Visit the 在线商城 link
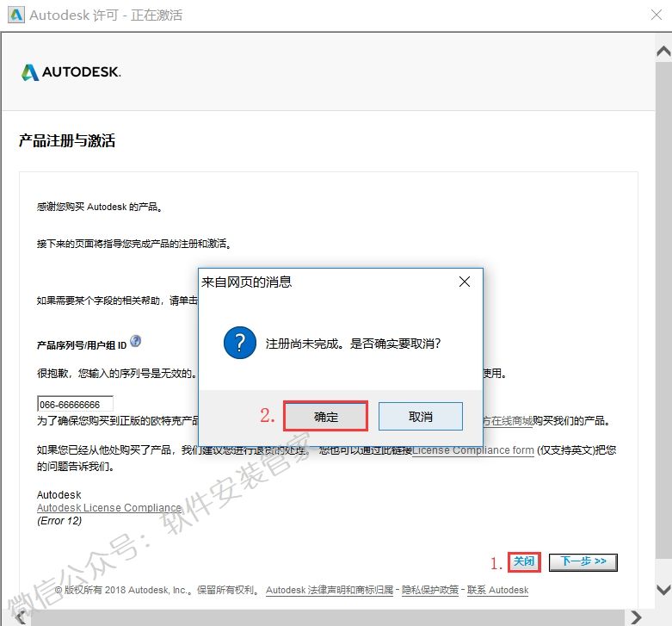 click(510, 421)
